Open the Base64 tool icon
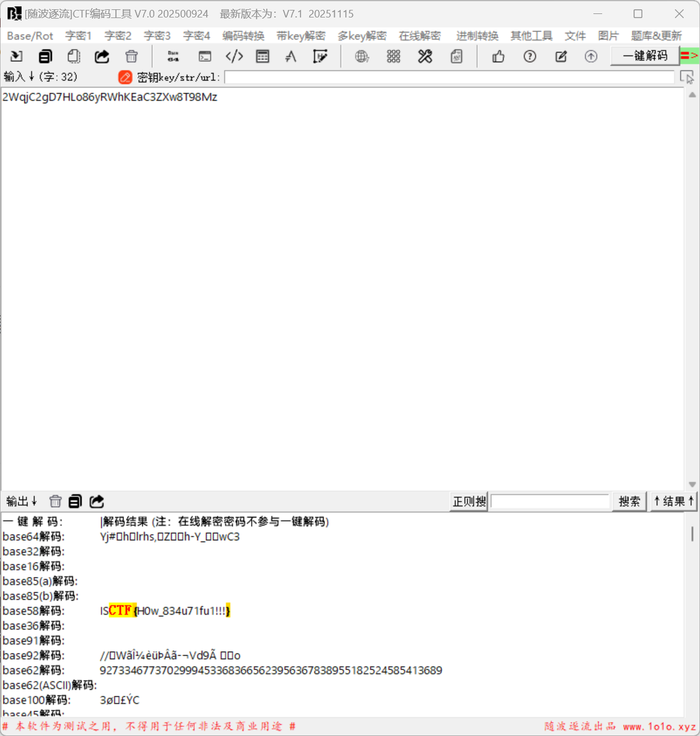Viewport: 700px width, 736px height. coord(173,57)
